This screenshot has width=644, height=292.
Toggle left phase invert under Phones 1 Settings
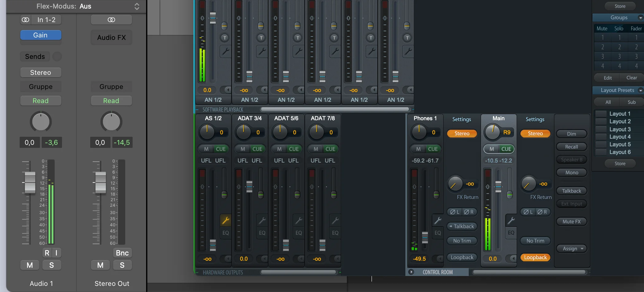(x=455, y=212)
